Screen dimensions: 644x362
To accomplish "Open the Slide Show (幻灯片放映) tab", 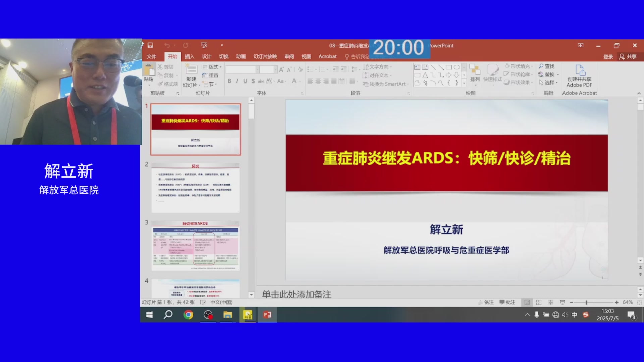I will click(265, 57).
